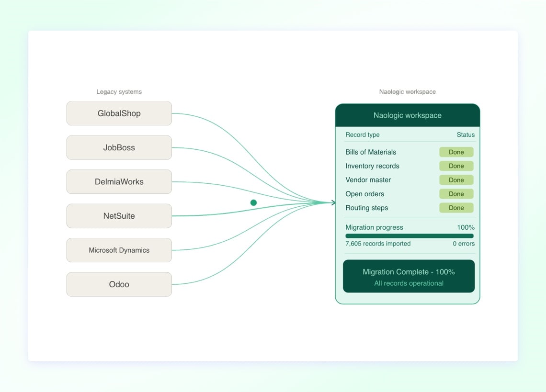Click the "Status" column header

pos(466,134)
